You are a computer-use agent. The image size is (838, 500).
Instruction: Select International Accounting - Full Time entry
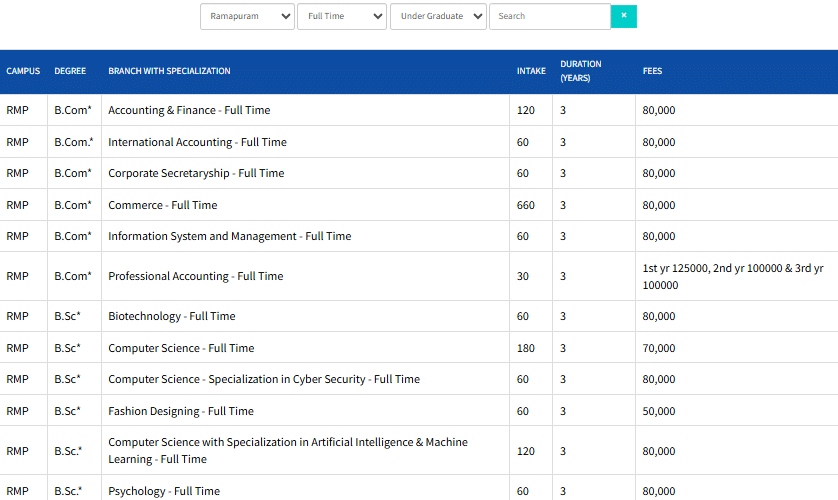tap(197, 142)
